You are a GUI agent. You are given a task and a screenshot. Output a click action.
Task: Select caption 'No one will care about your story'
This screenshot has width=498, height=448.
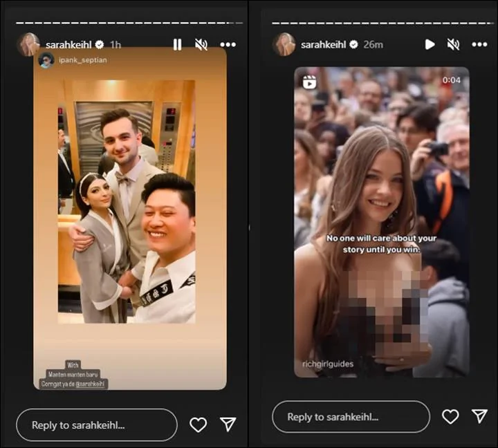click(x=381, y=244)
